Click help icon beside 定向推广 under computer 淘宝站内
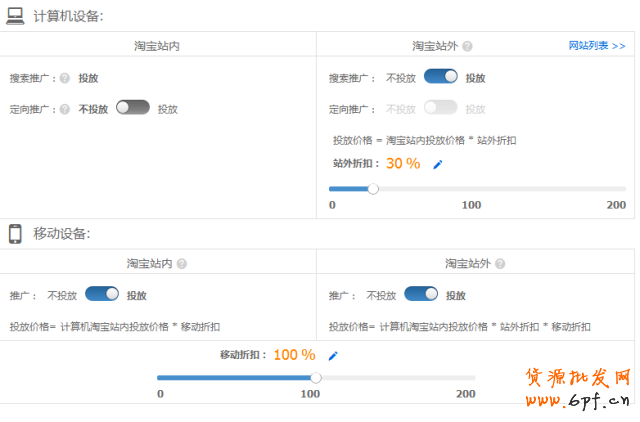Screen dimensions: 640x422 coord(64,109)
